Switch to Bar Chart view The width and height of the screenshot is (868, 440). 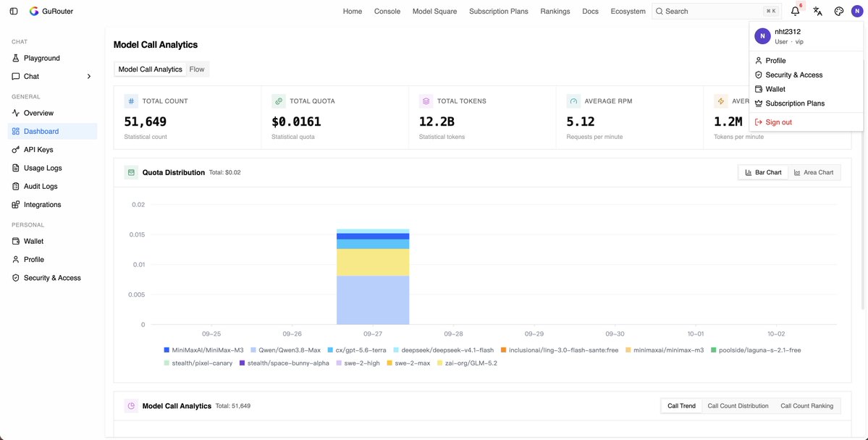tap(763, 173)
